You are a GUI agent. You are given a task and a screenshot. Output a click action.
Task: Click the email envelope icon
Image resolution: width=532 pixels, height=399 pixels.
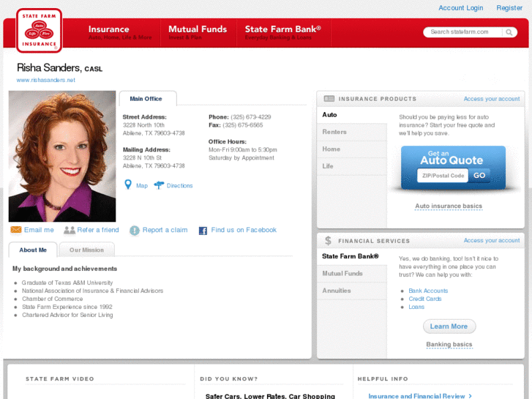coord(16,230)
